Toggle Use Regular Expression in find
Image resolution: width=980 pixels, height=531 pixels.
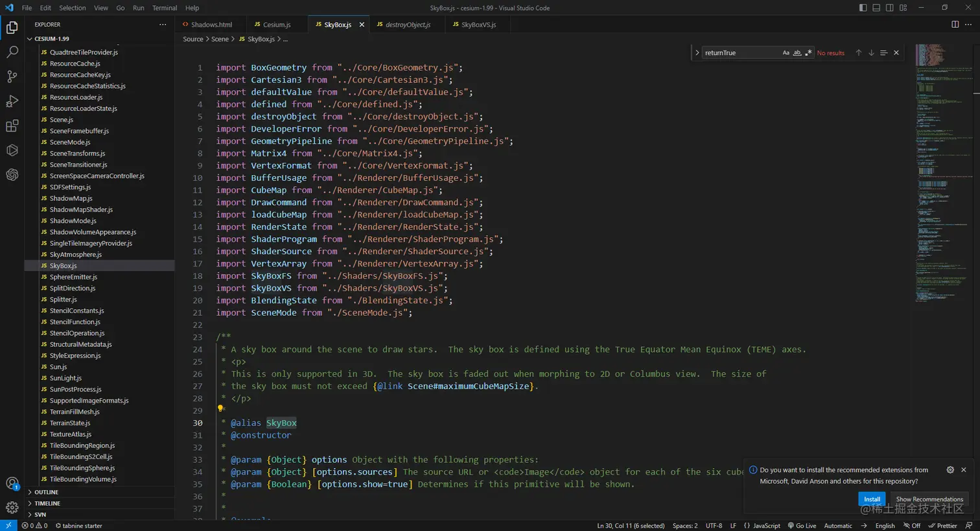click(808, 53)
